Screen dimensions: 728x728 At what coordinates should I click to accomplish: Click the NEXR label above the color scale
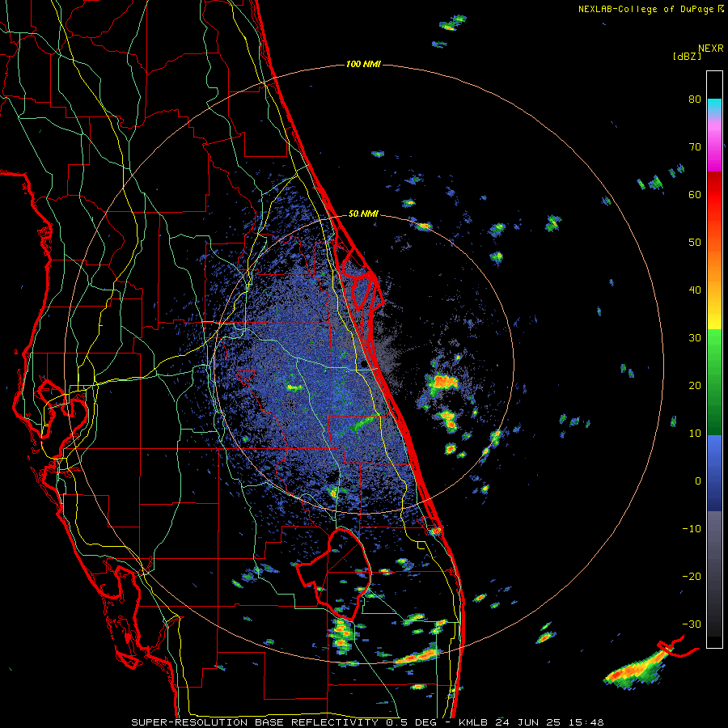[x=710, y=49]
